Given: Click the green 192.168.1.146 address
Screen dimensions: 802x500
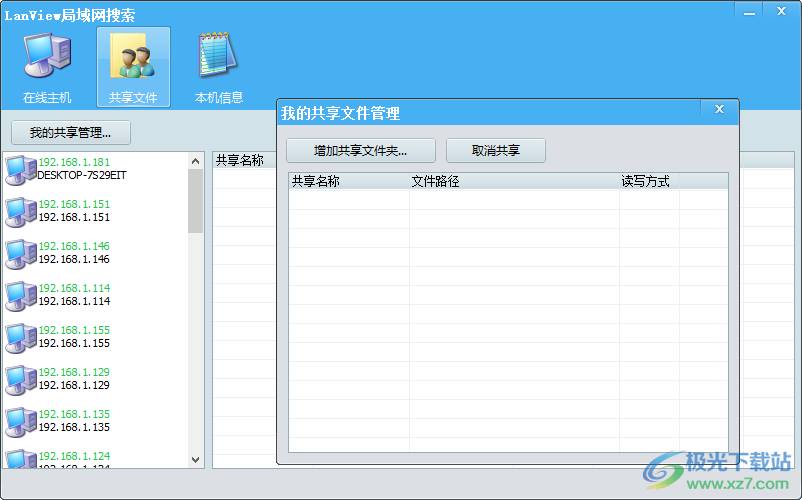Looking at the screenshot, I should [74, 246].
